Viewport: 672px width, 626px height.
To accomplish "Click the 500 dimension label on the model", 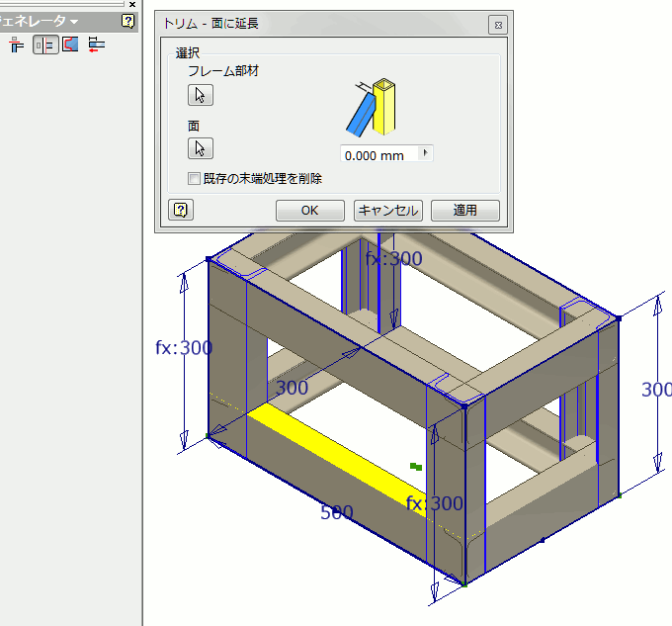I will tap(337, 512).
